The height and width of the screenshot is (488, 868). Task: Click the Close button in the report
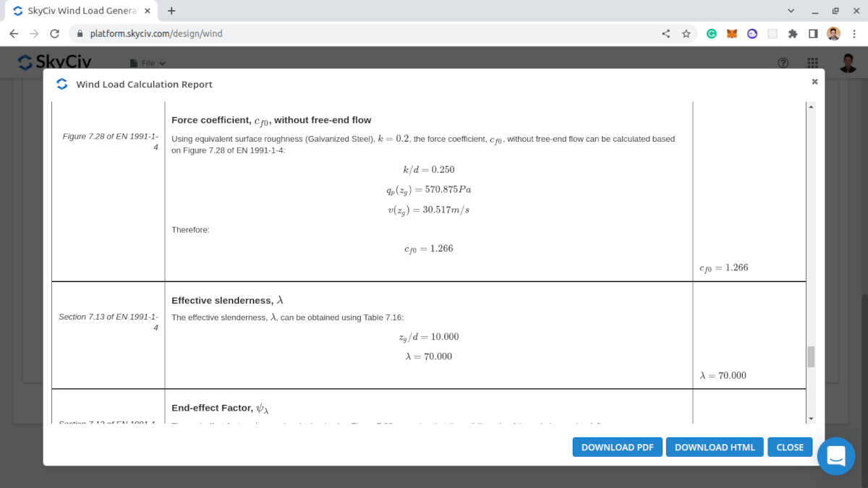790,447
